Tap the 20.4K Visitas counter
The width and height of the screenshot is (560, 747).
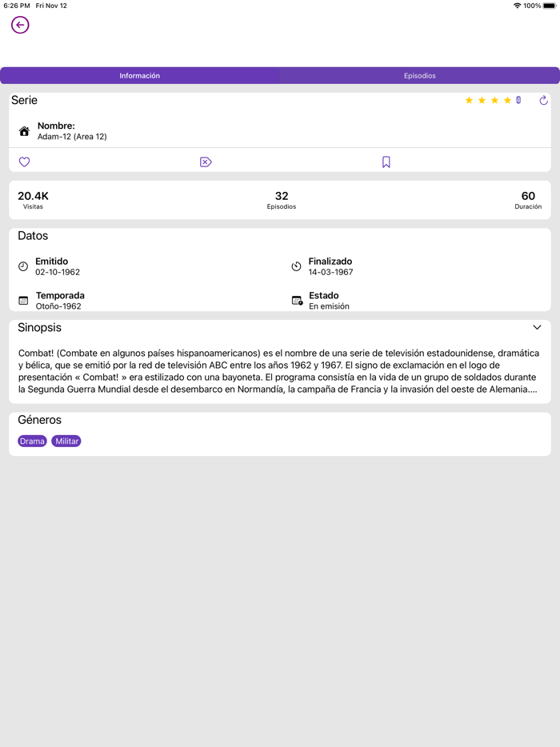(33, 200)
